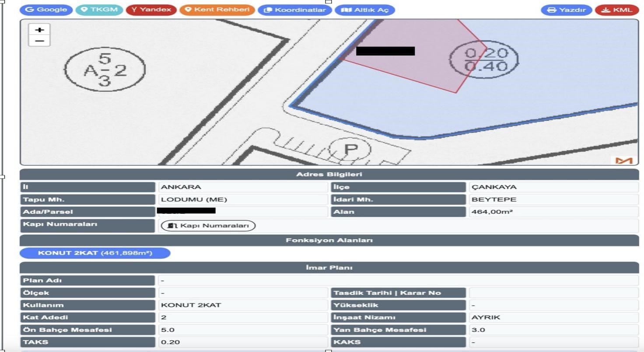
Task: Click the A-5/3-2 zoning circle on map
Action: click(105, 70)
